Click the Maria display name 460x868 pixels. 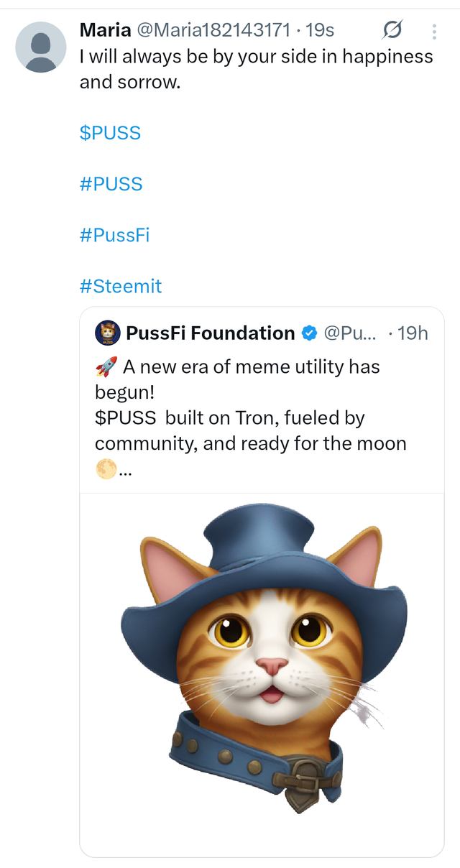coord(105,30)
